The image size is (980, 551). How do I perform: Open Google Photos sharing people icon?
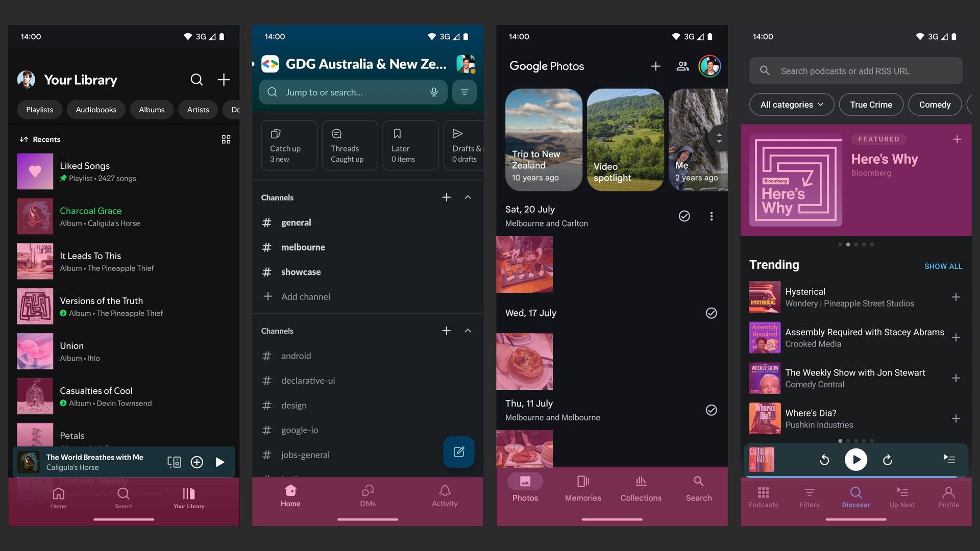682,66
